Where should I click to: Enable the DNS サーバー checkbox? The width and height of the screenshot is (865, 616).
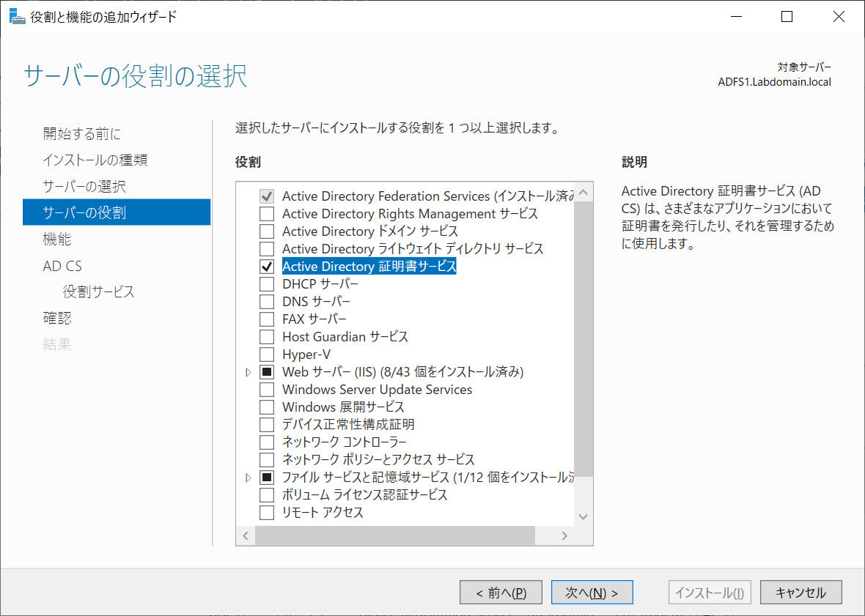pyautogui.click(x=267, y=302)
